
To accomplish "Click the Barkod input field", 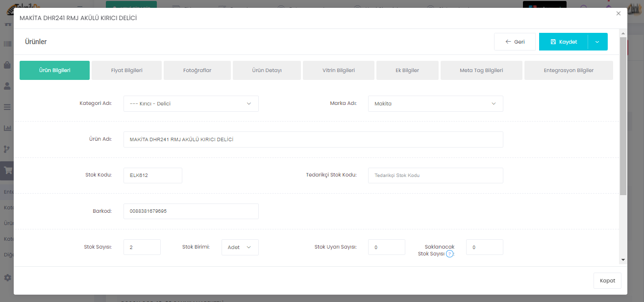I will [x=191, y=211].
